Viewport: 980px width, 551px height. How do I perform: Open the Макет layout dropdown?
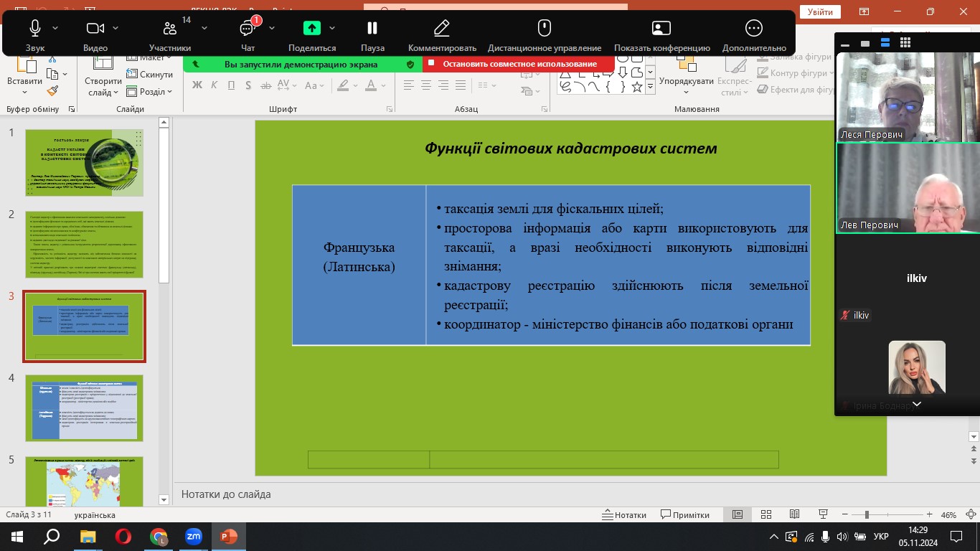tap(150, 58)
